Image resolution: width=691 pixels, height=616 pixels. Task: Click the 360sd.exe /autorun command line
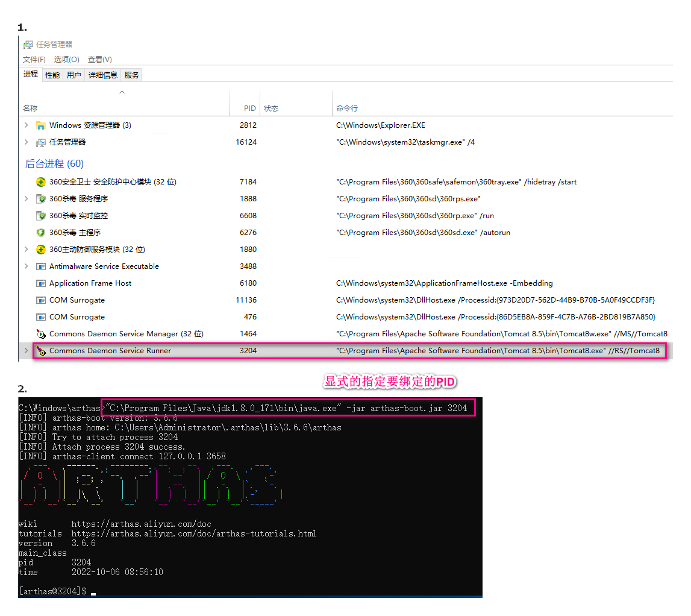423,233
